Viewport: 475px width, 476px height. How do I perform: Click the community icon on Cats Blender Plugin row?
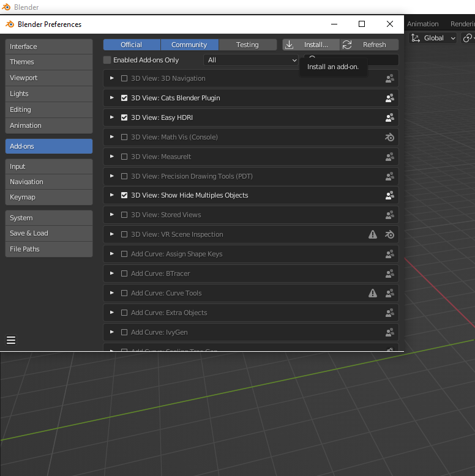coord(389,98)
